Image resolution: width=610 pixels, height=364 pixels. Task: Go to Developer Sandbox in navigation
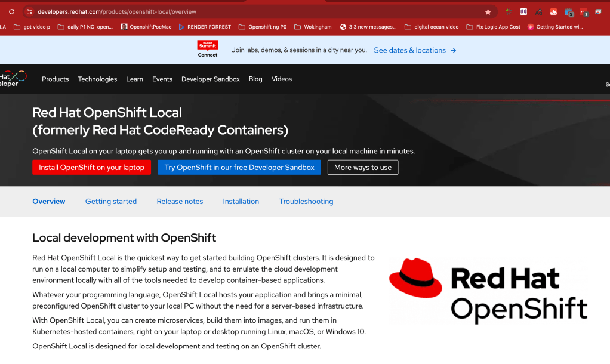pyautogui.click(x=211, y=79)
